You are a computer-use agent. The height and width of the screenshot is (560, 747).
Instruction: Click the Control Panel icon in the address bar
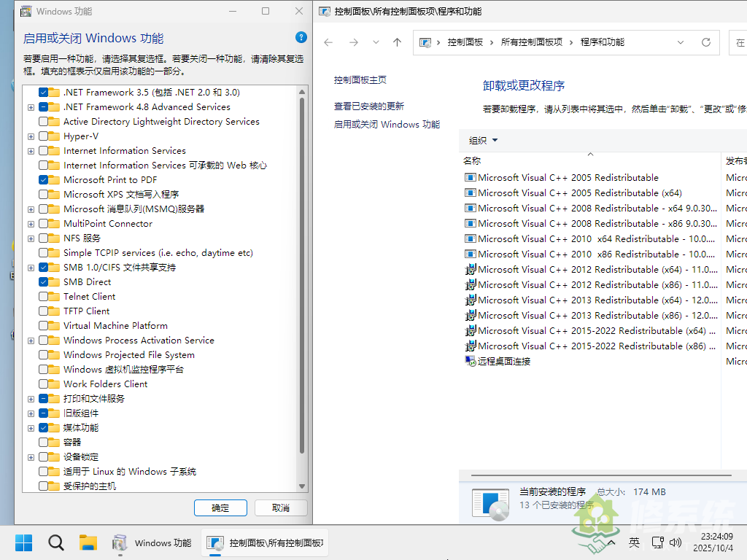point(426,42)
